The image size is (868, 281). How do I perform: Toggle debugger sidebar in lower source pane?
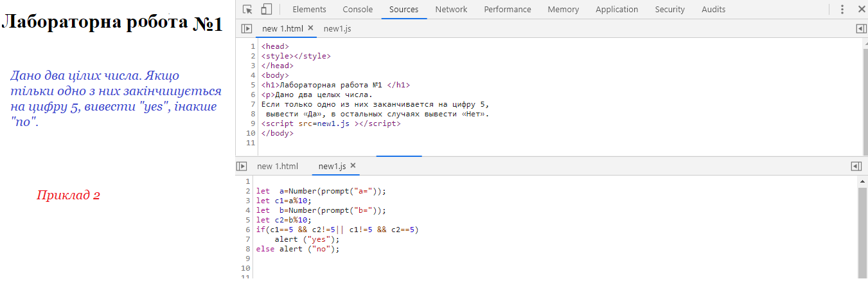(x=855, y=166)
